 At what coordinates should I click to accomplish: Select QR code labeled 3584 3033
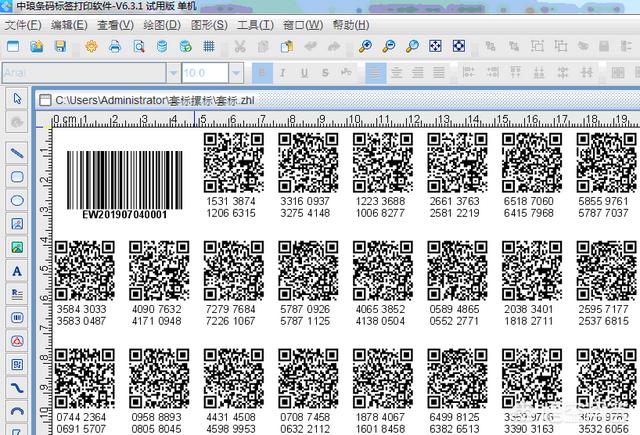(x=84, y=271)
